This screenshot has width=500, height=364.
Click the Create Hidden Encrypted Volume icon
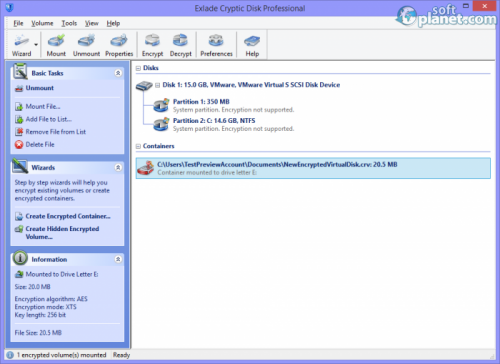click(x=19, y=229)
